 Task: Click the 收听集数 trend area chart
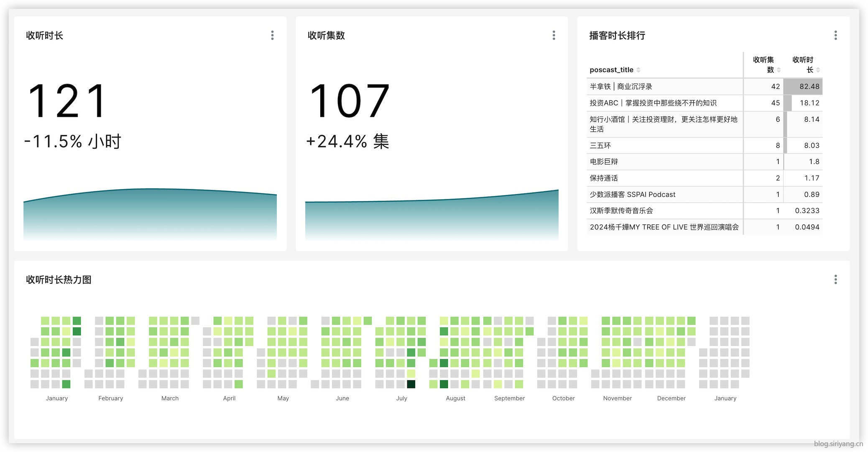pyautogui.click(x=431, y=218)
